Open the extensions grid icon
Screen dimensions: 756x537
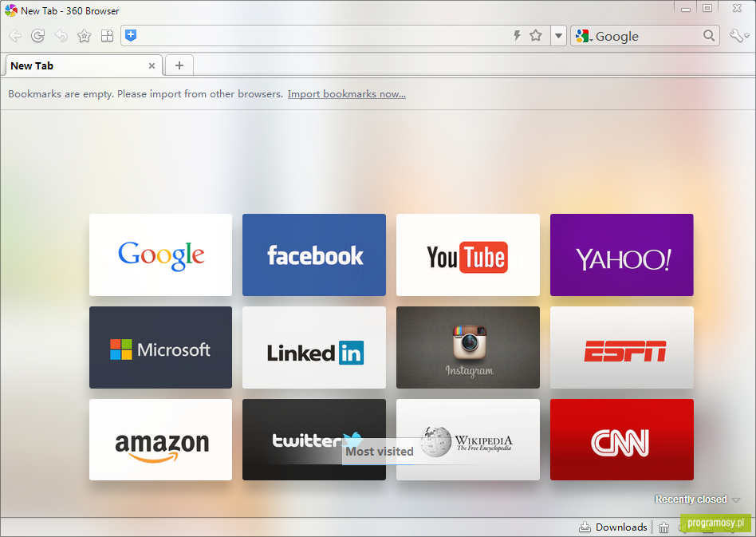[x=107, y=36]
